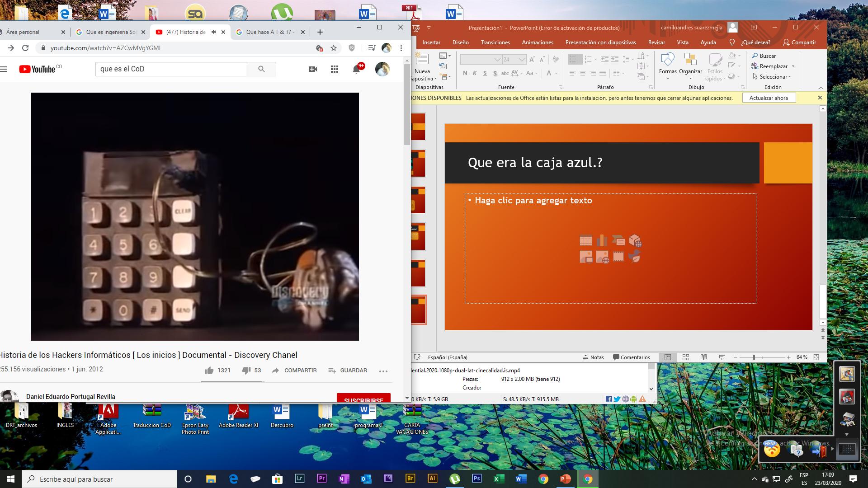Switch to 'Que es ingenieria' Chrome tab

111,32
